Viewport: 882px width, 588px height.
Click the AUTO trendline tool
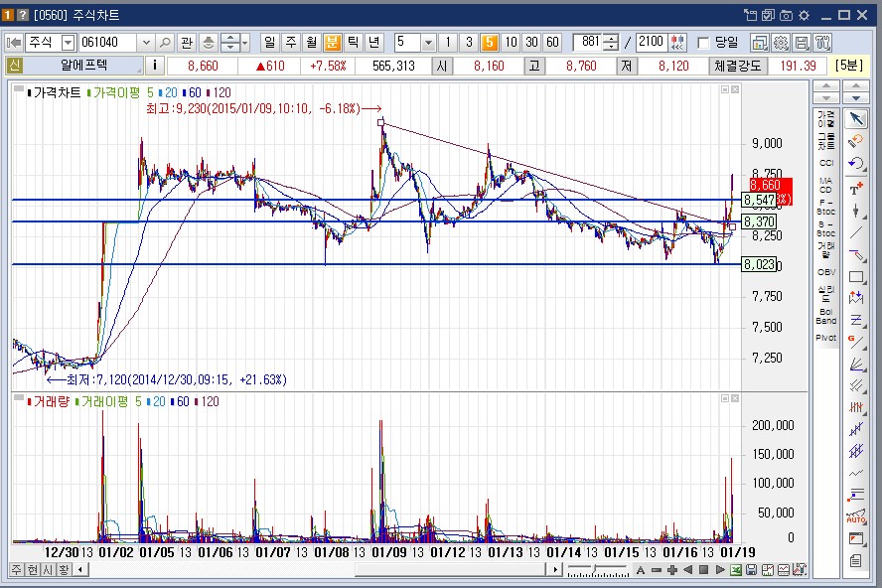[855, 515]
